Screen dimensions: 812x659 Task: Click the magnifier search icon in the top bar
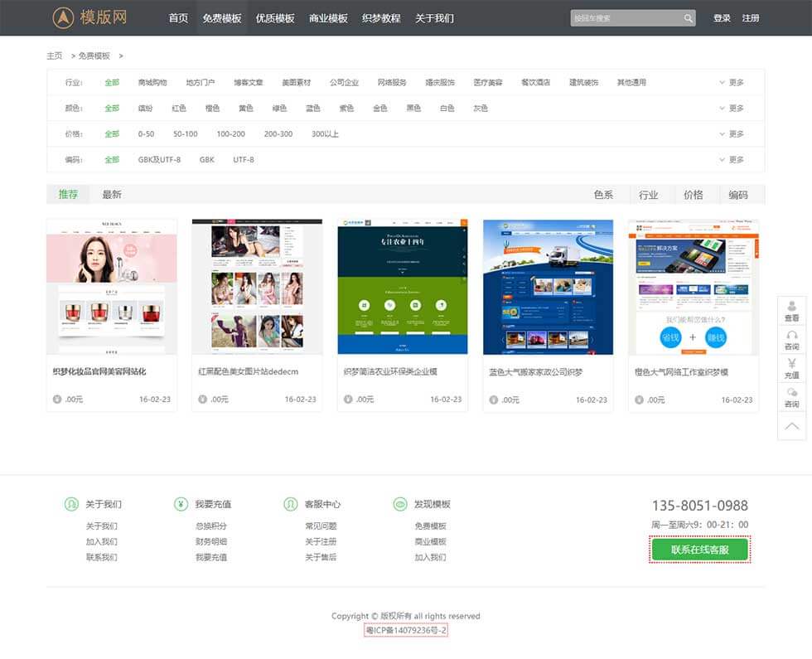coord(689,17)
